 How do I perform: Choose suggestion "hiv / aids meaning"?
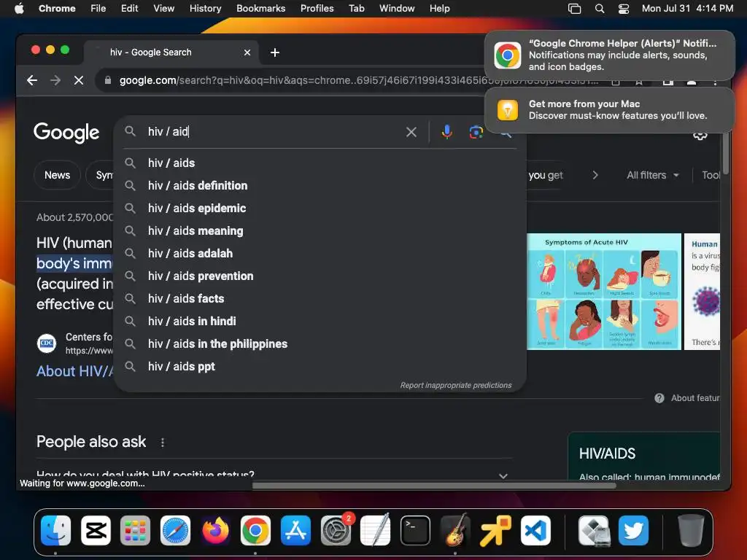tap(320, 231)
